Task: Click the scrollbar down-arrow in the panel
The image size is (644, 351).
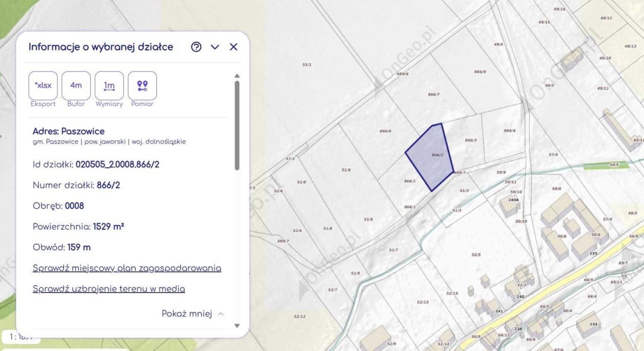Action: [x=236, y=325]
